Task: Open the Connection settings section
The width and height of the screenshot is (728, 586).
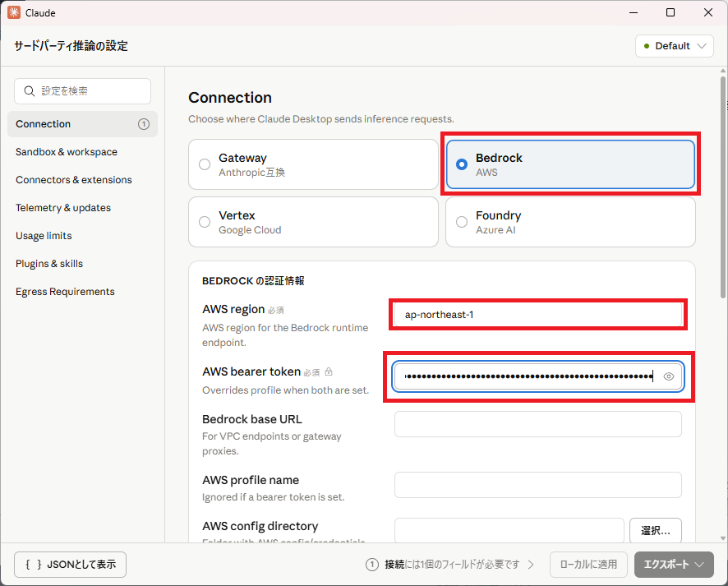Action: [x=83, y=124]
